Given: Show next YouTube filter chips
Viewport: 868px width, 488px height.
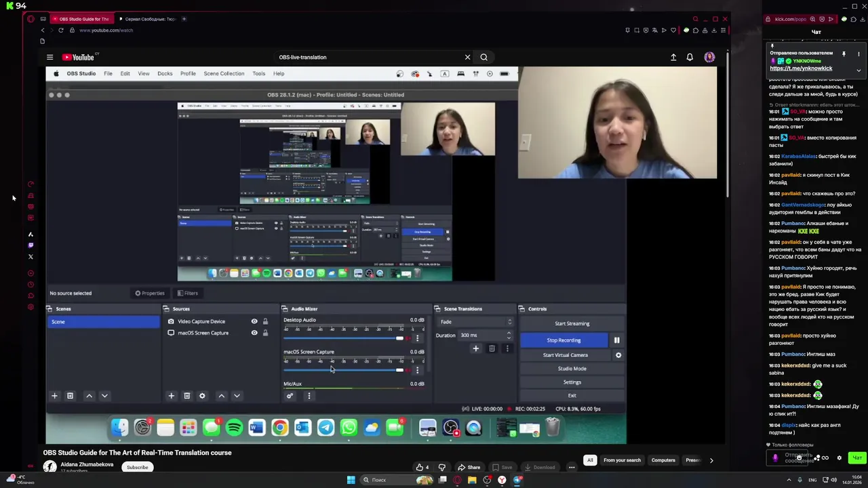Looking at the screenshot, I should (711, 460).
